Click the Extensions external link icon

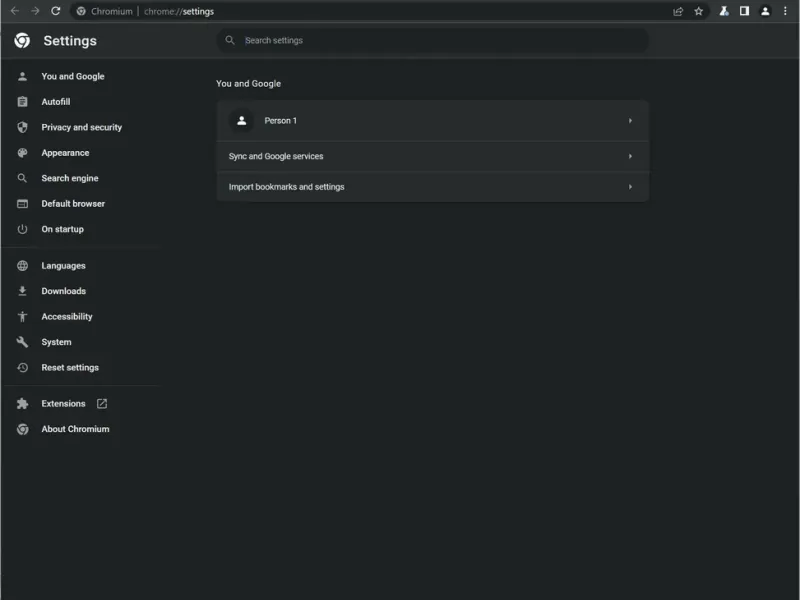tap(102, 404)
